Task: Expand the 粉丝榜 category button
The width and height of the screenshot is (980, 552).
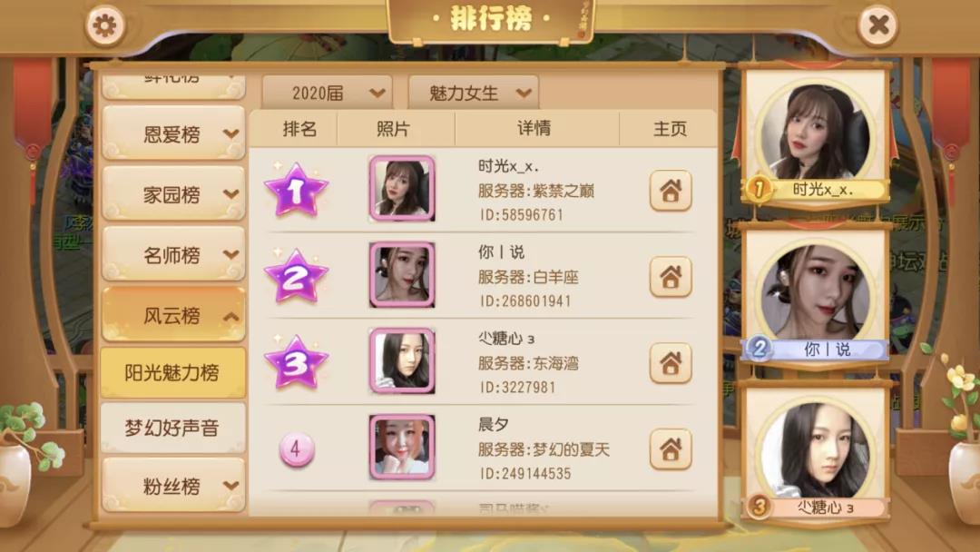Action: pyautogui.click(x=173, y=485)
